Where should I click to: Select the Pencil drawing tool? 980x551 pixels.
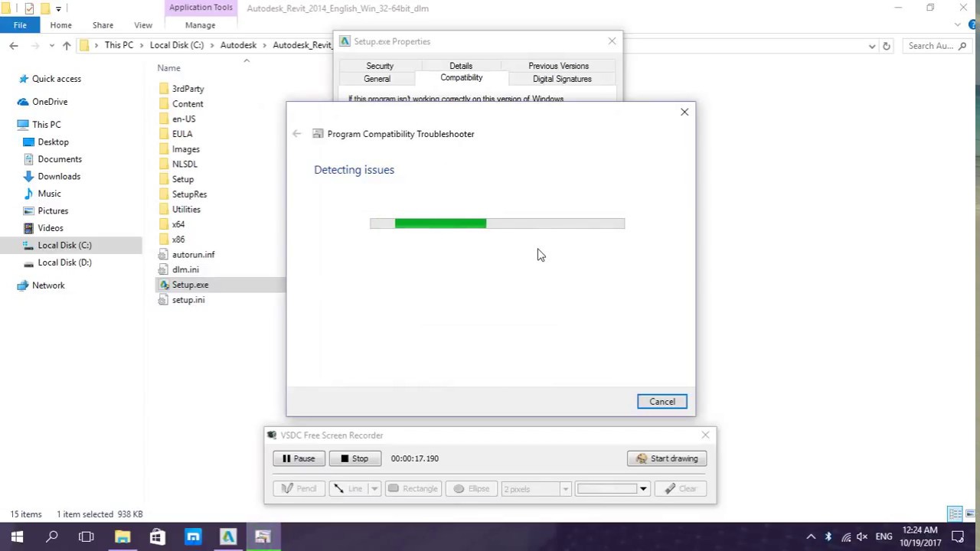tap(299, 488)
